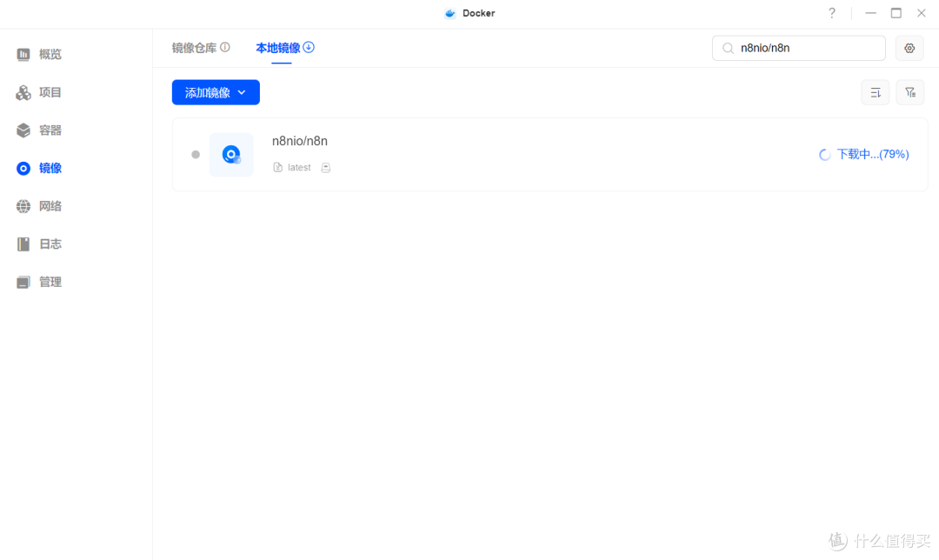
Task: Click info icon next to 镜像仓库
Action: [225, 47]
